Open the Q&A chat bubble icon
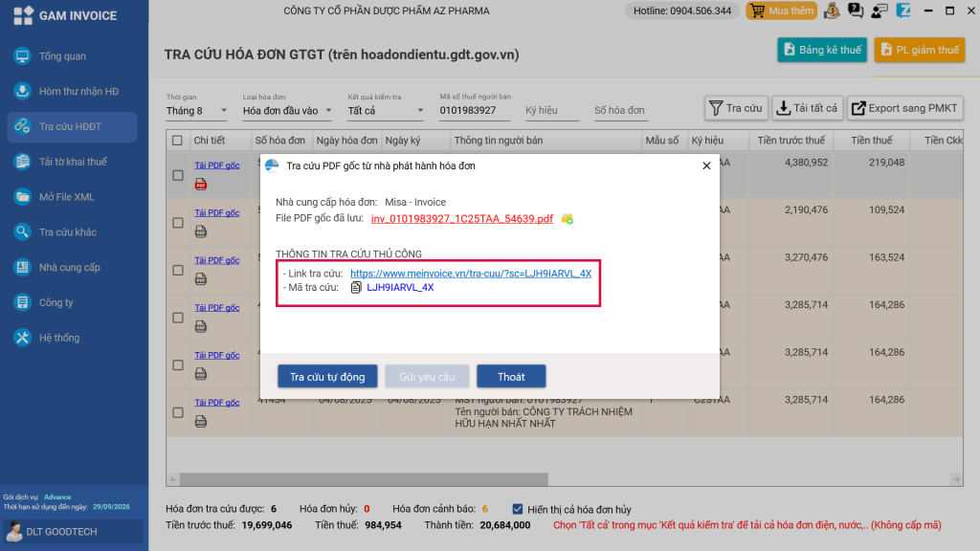The height and width of the screenshot is (551, 980). point(856,11)
